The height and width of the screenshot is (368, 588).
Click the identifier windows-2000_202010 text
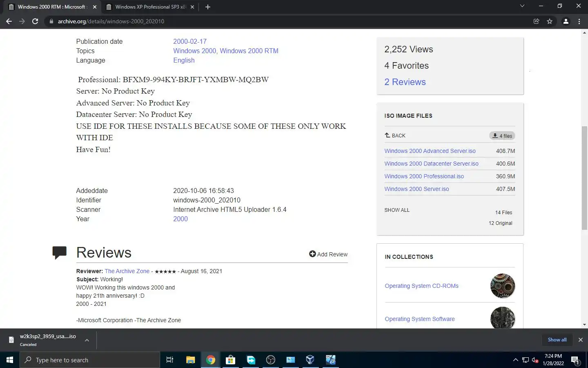click(207, 200)
